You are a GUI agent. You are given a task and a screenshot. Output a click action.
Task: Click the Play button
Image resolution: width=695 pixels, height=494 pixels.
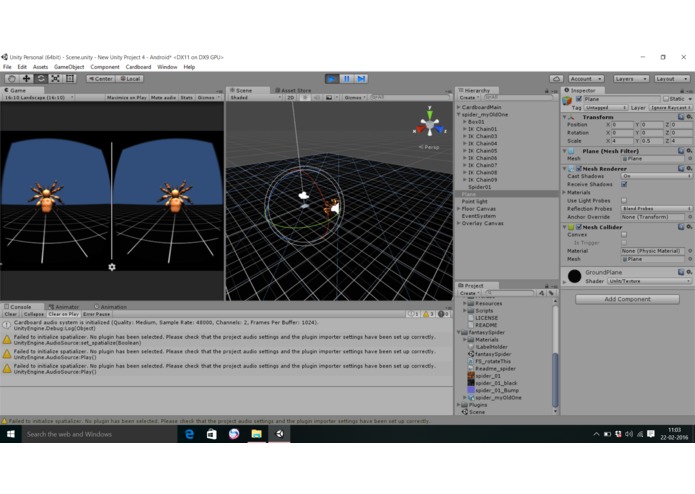pyautogui.click(x=332, y=79)
